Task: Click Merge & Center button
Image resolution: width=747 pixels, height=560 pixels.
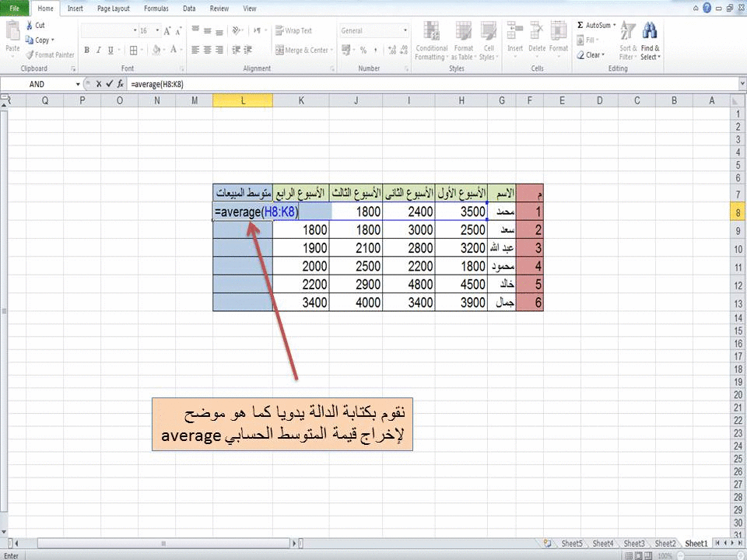Action: pos(301,50)
